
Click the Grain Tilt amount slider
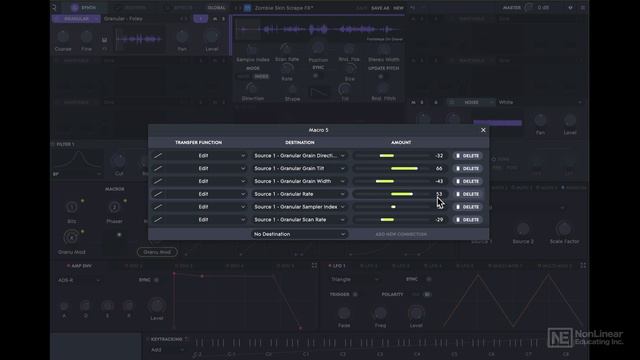click(392, 168)
